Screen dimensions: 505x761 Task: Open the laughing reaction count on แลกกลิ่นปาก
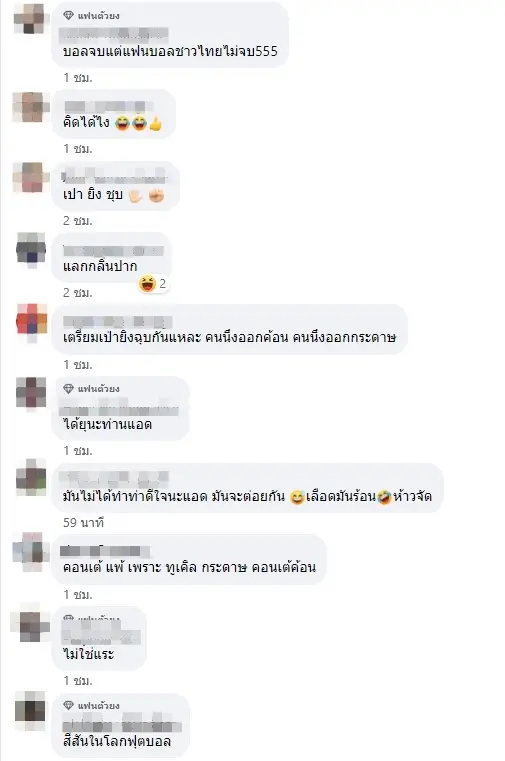point(153,283)
